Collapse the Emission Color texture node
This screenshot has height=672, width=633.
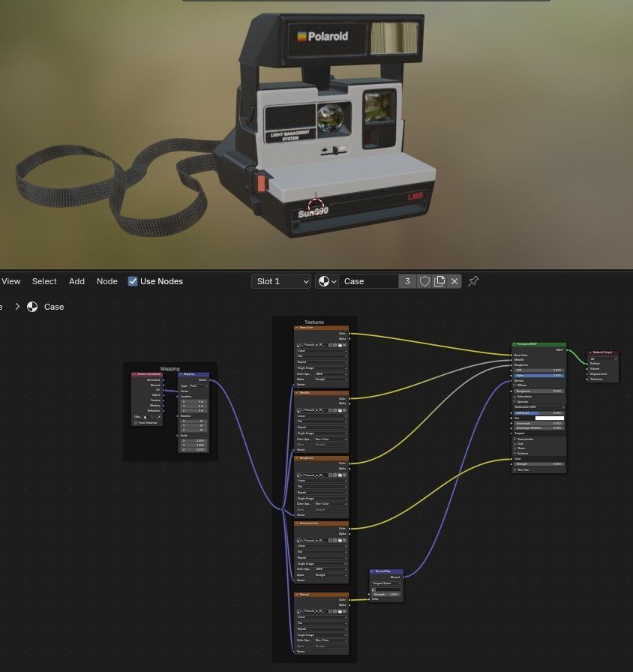(x=297, y=523)
